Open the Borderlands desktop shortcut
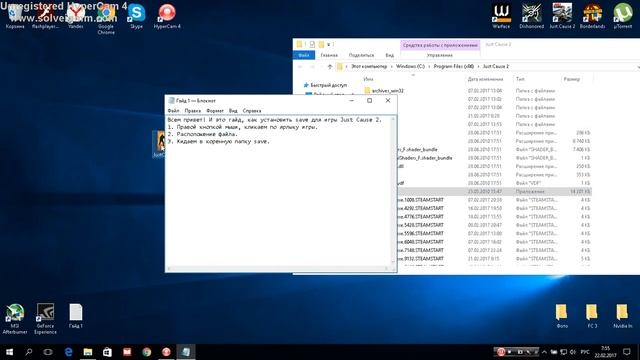The width and height of the screenshot is (640, 360). pyautogui.click(x=592, y=16)
